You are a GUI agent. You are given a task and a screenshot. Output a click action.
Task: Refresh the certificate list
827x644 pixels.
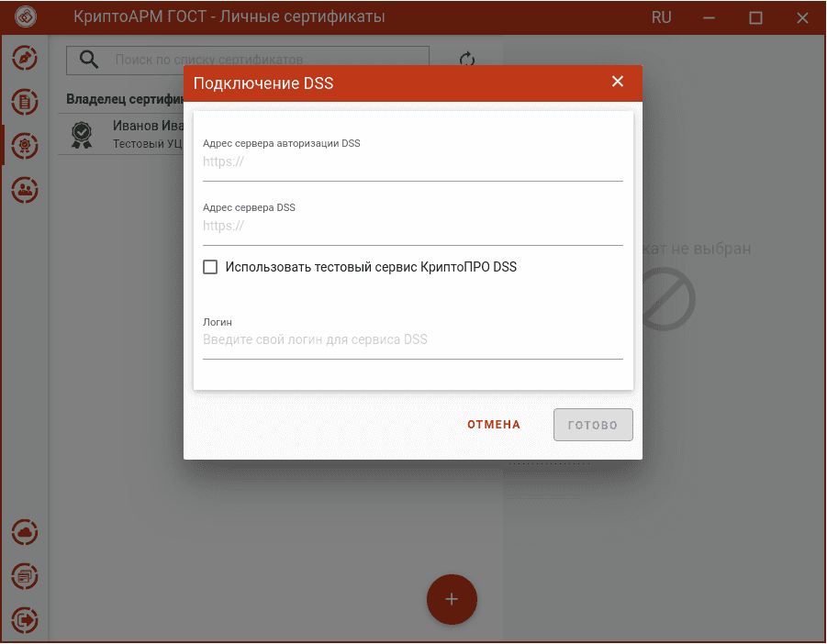coord(467,60)
